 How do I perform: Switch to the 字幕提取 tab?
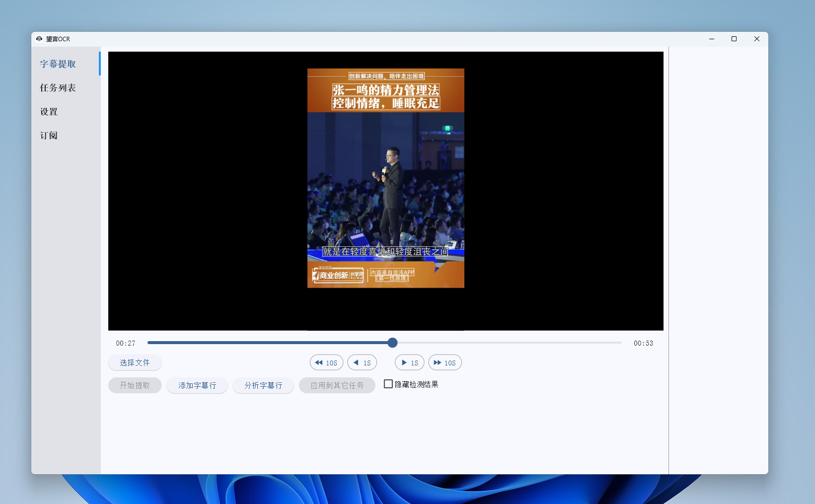[58, 64]
